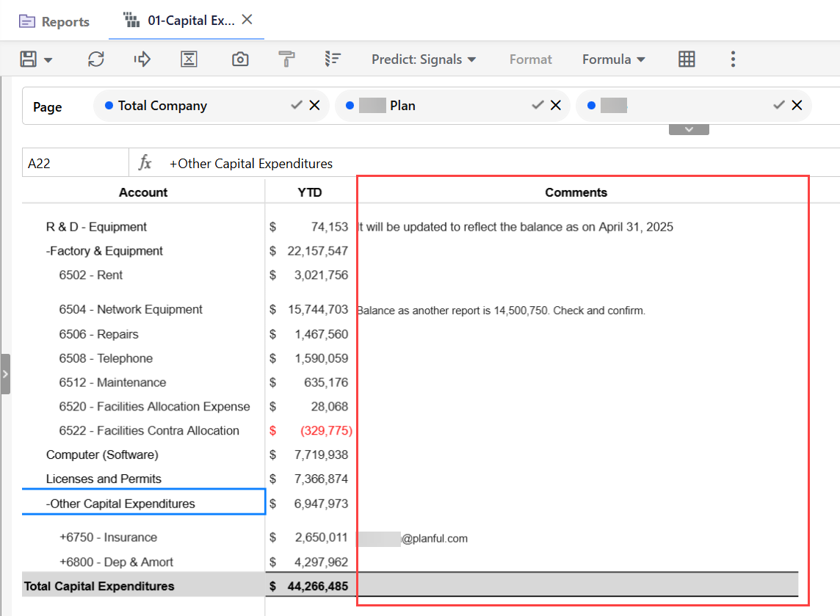Click the 15,744,703 YTD value
840x616 pixels.
coord(318,309)
